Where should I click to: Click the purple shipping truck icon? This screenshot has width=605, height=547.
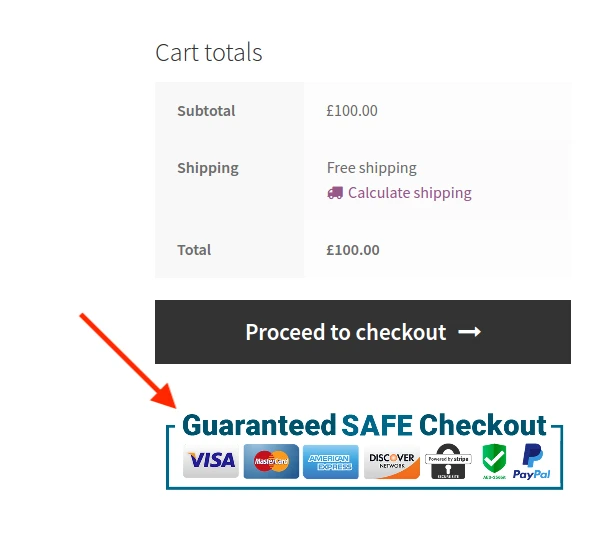point(335,193)
